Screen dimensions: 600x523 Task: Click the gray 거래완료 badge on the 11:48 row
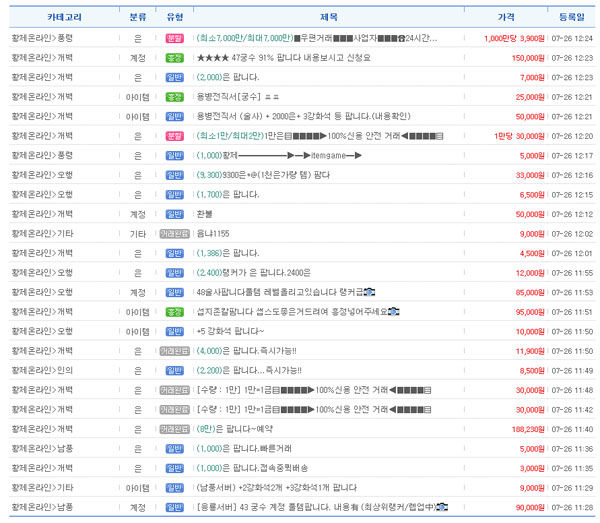point(174,390)
